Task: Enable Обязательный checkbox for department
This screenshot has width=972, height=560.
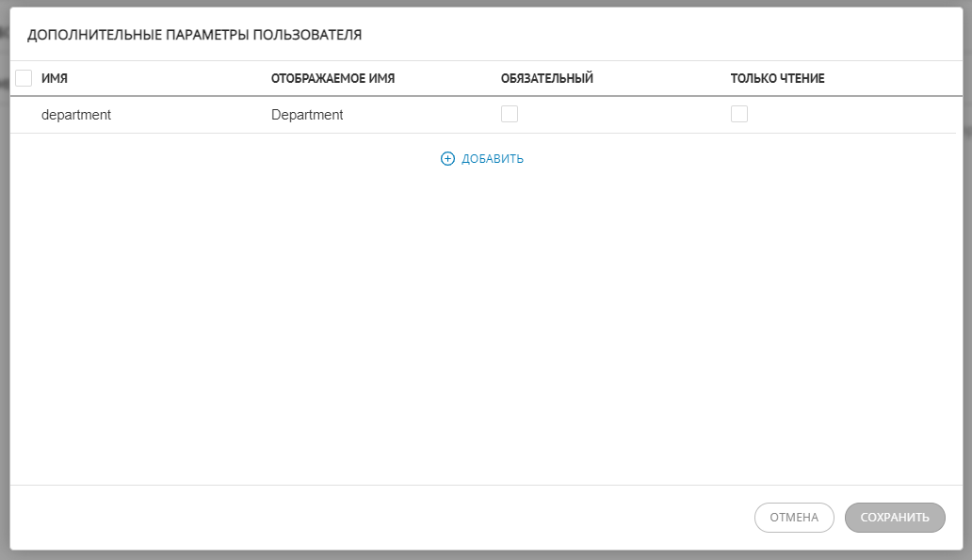Action: click(510, 114)
